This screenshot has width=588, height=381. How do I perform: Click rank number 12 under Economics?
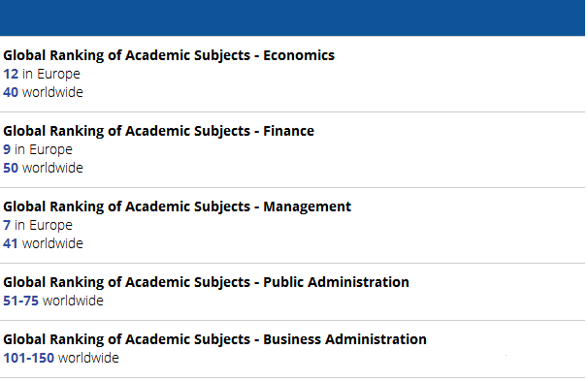point(11,74)
